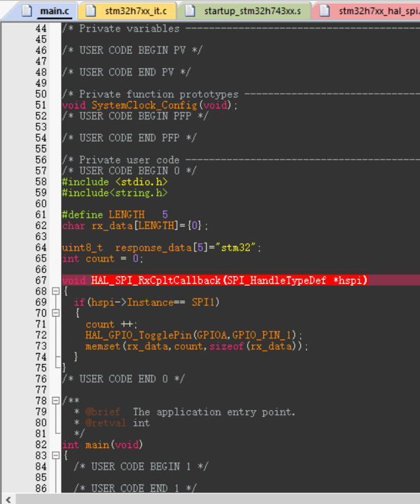Click on USER CODE BEGIN 0 comment
Viewport: 420px width, 504px height.
click(x=129, y=170)
